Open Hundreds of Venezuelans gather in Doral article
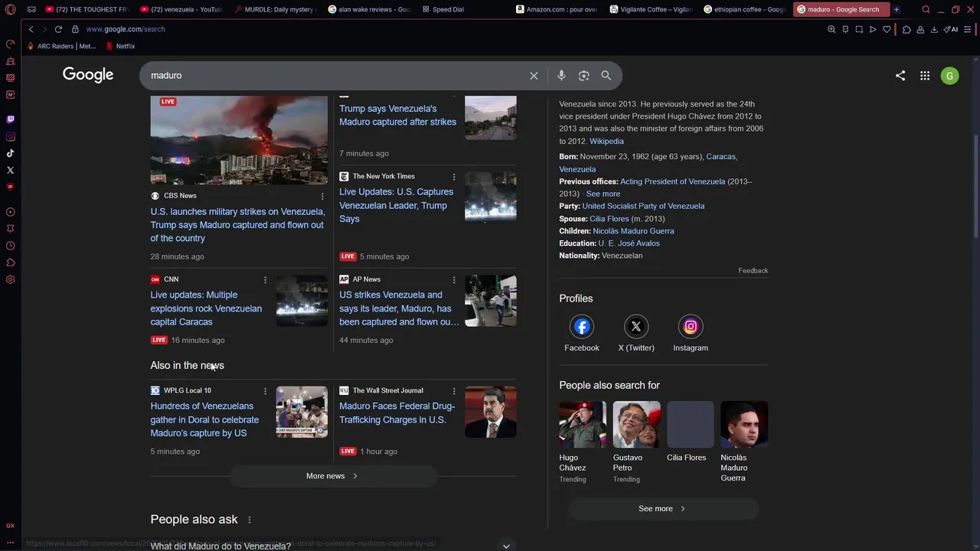 (x=204, y=419)
